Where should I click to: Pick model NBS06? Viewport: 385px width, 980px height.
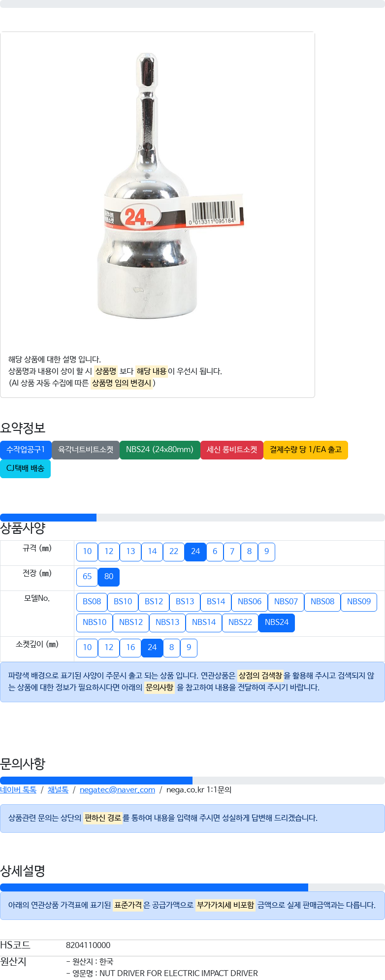(x=250, y=602)
